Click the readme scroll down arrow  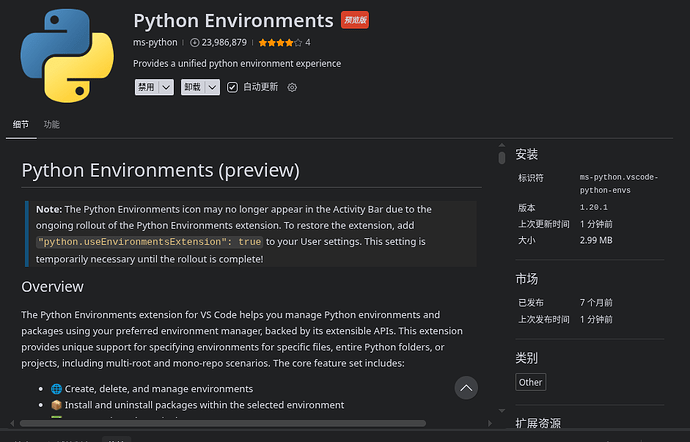point(502,411)
